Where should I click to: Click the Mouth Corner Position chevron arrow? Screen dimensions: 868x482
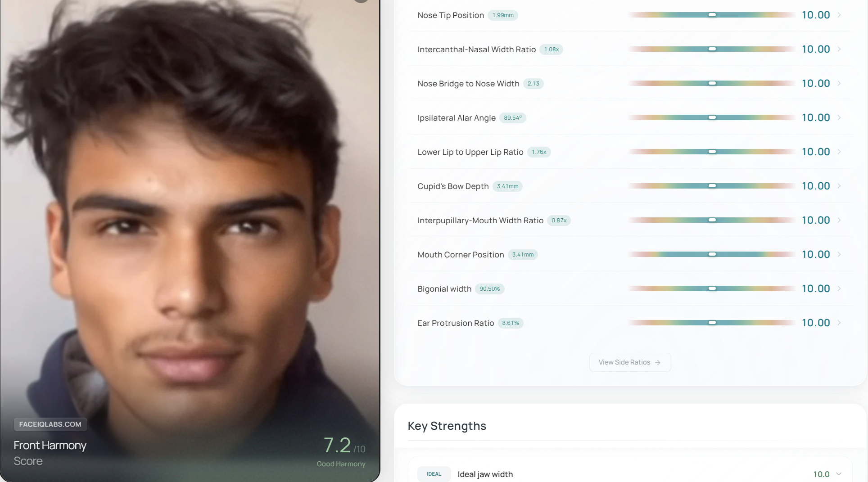(x=839, y=254)
